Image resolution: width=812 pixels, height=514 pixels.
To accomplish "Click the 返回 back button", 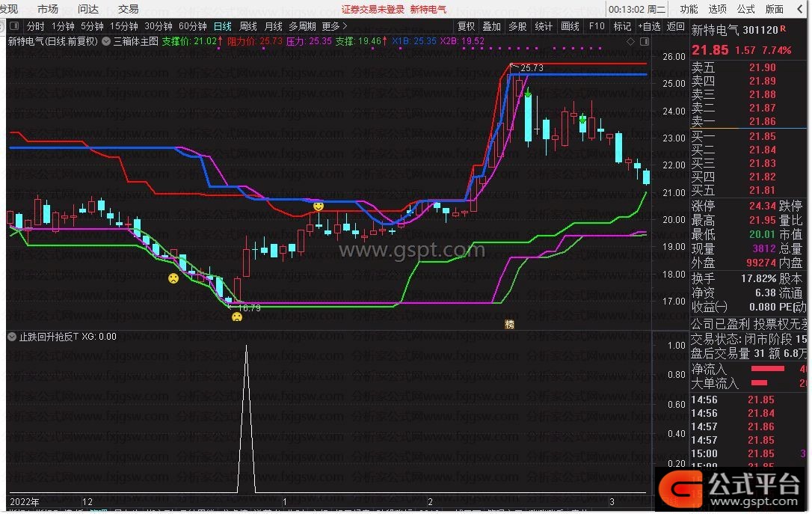I will [676, 26].
